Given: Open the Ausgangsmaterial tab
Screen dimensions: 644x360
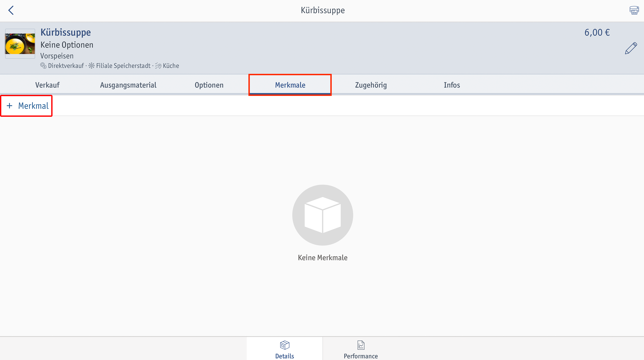Looking at the screenshot, I should (x=128, y=85).
